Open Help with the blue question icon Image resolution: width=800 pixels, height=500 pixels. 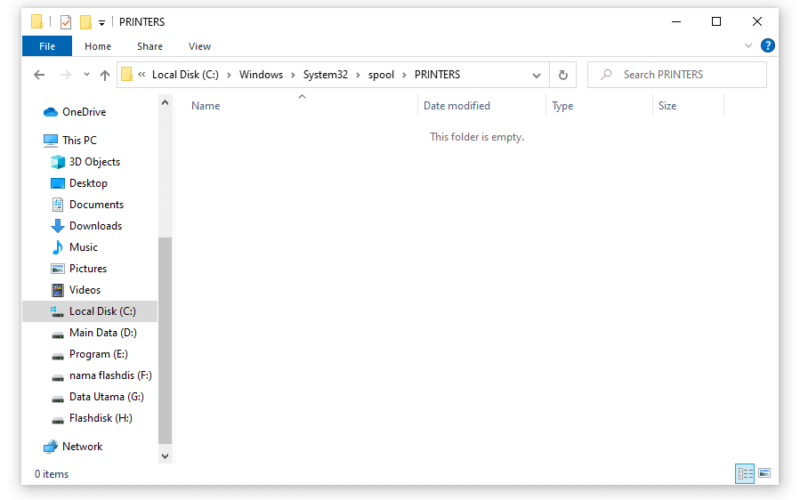[767, 45]
